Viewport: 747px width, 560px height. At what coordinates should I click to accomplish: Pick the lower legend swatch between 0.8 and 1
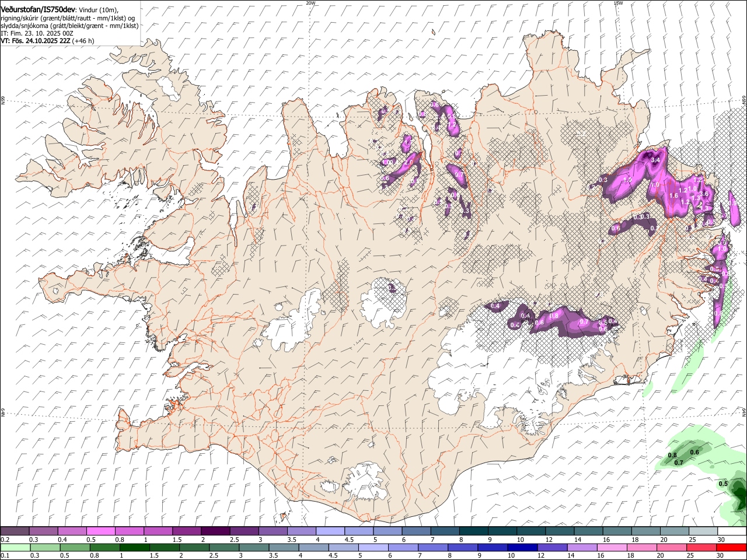click(x=104, y=547)
